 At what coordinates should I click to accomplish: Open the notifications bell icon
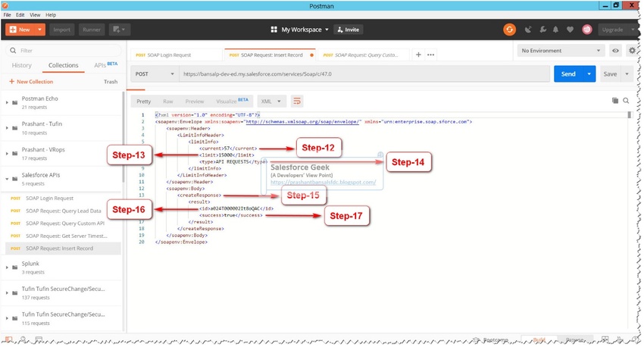(x=555, y=30)
